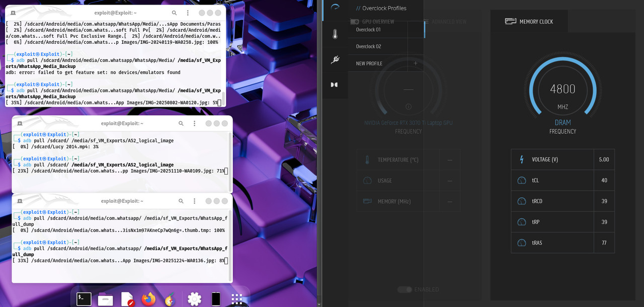Search in the A52_logical_image terminal
644x307 pixels.
point(181,123)
